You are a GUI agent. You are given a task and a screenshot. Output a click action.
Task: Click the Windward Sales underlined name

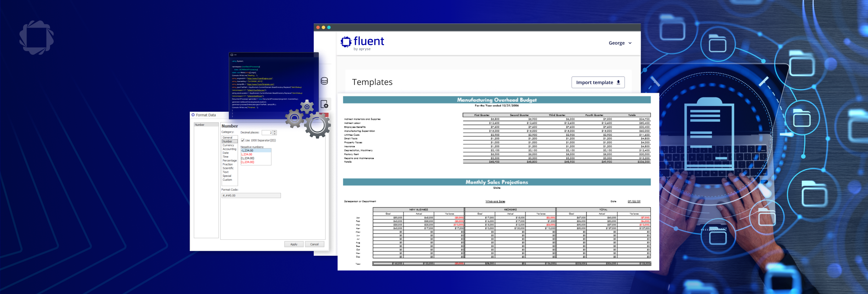point(495,201)
